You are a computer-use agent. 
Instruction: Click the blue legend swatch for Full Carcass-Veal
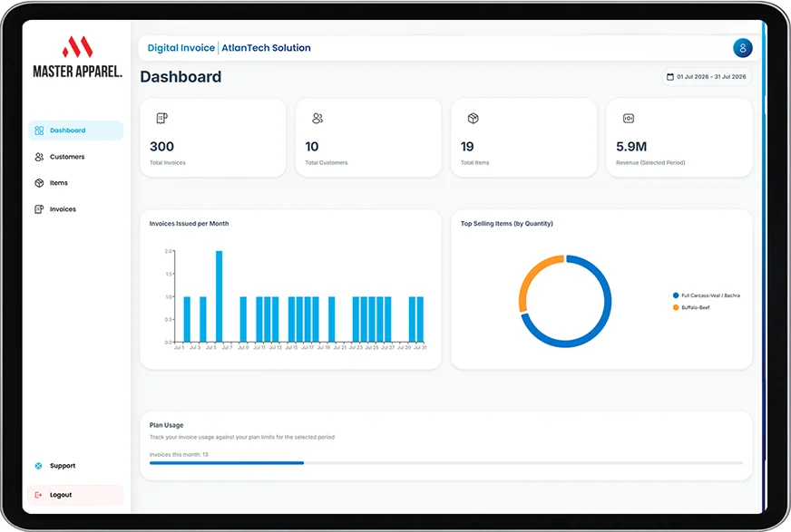676,295
